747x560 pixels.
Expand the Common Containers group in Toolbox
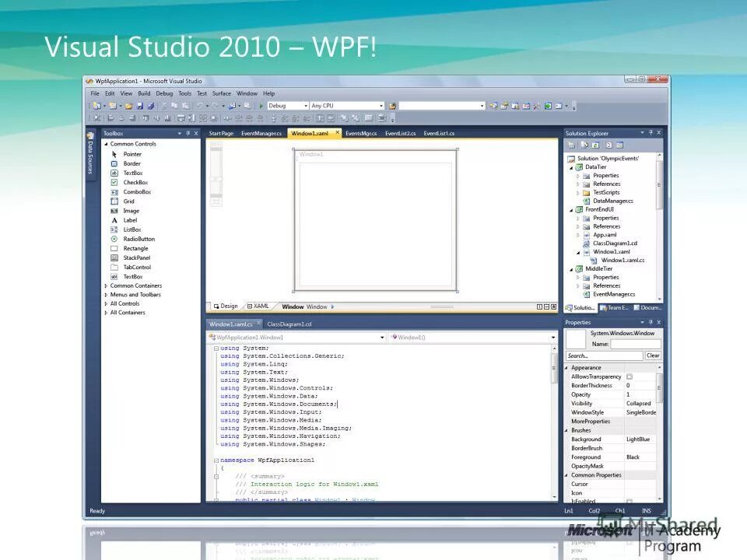click(x=107, y=285)
